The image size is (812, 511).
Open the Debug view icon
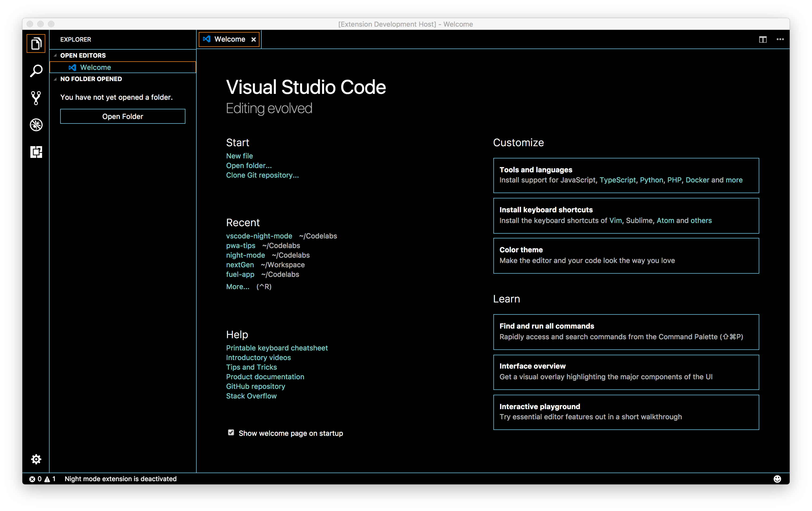36,125
